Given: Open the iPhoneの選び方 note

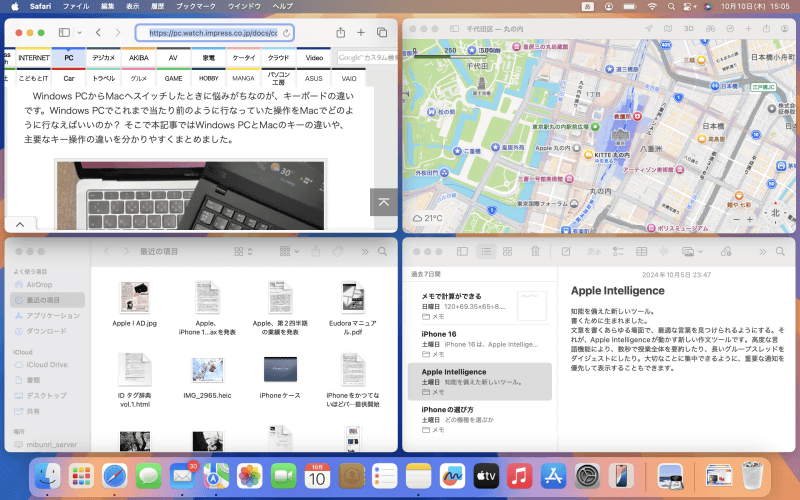Looking at the screenshot, I should (480, 419).
